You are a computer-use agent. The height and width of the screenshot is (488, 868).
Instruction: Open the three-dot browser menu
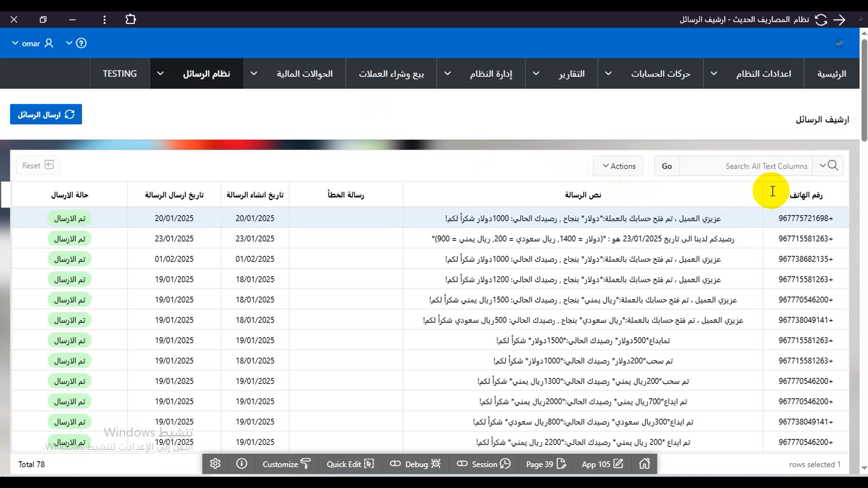[104, 19]
